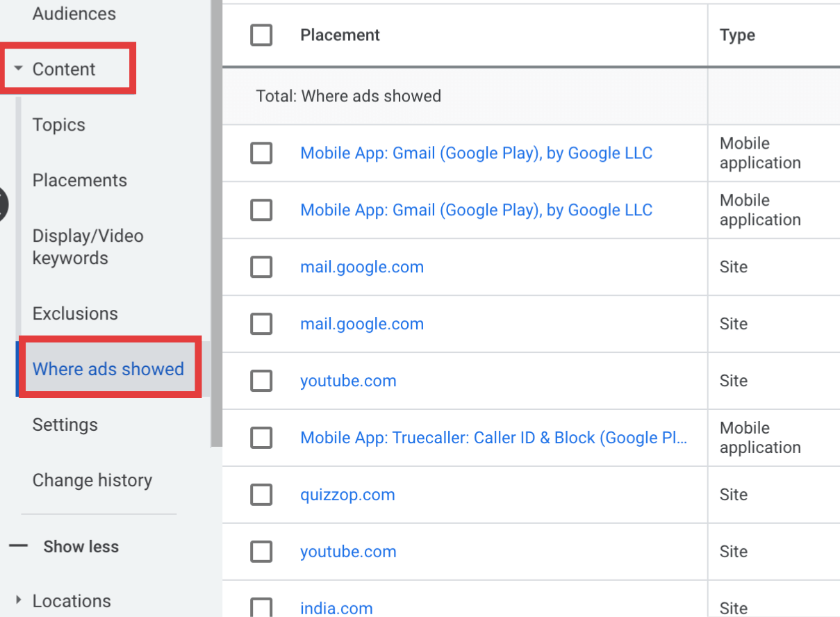Open the Exclusions page
The height and width of the screenshot is (617, 840).
coord(75,313)
